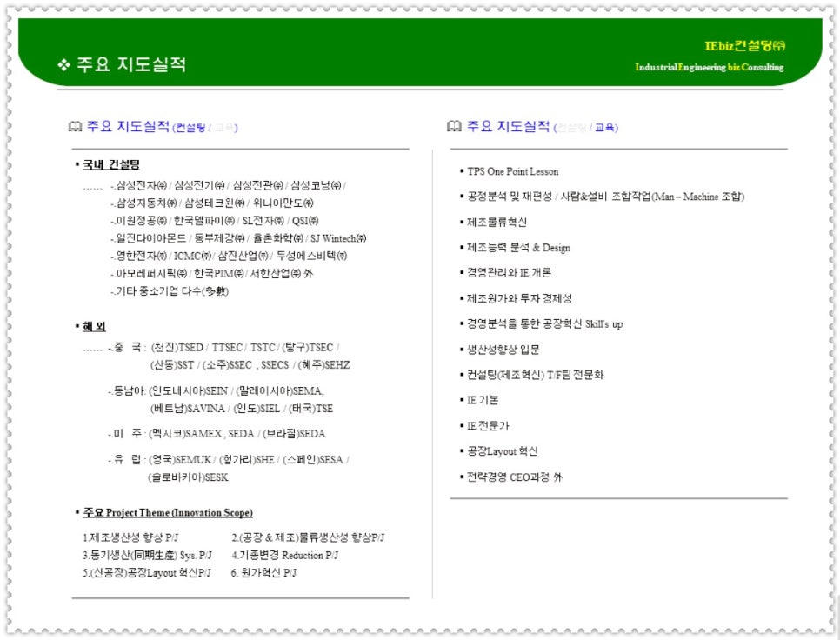This screenshot has height=640, width=840.
Task: Click 'SJ Wintech㈜' text
Action: click(338, 238)
